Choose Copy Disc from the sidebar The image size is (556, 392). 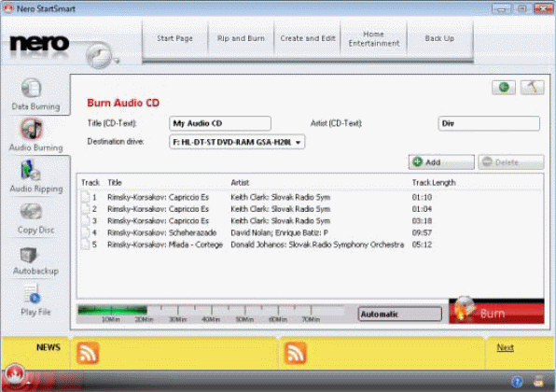tap(35, 218)
